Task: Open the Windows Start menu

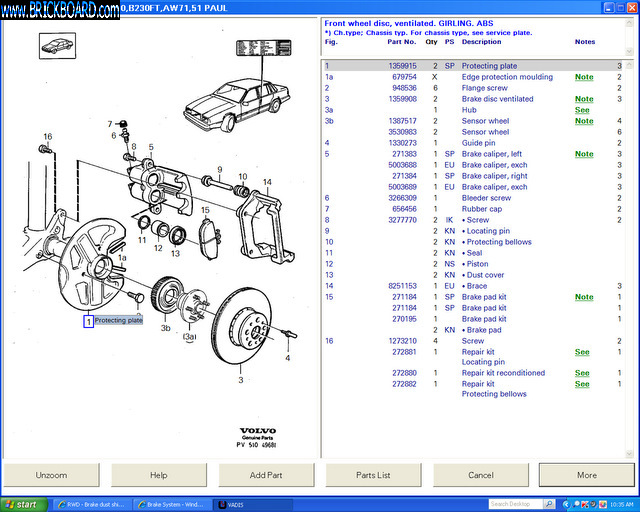Action: [22, 504]
